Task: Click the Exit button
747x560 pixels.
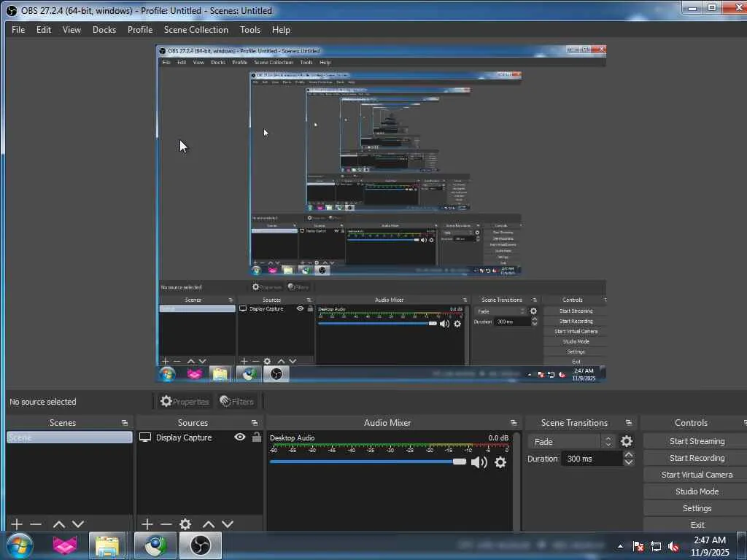Action: coord(697,525)
